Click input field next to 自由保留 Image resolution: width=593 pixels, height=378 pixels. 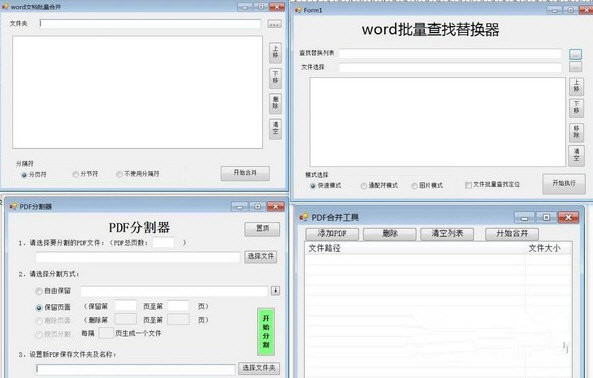point(174,291)
